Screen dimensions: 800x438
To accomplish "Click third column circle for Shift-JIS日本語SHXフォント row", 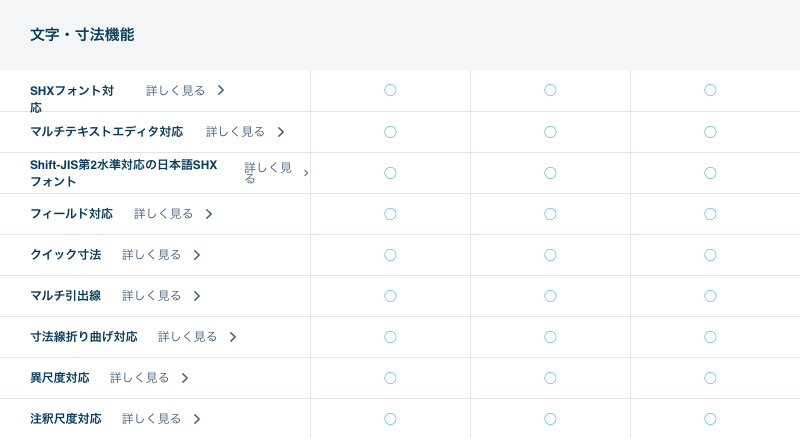I will (710, 173).
